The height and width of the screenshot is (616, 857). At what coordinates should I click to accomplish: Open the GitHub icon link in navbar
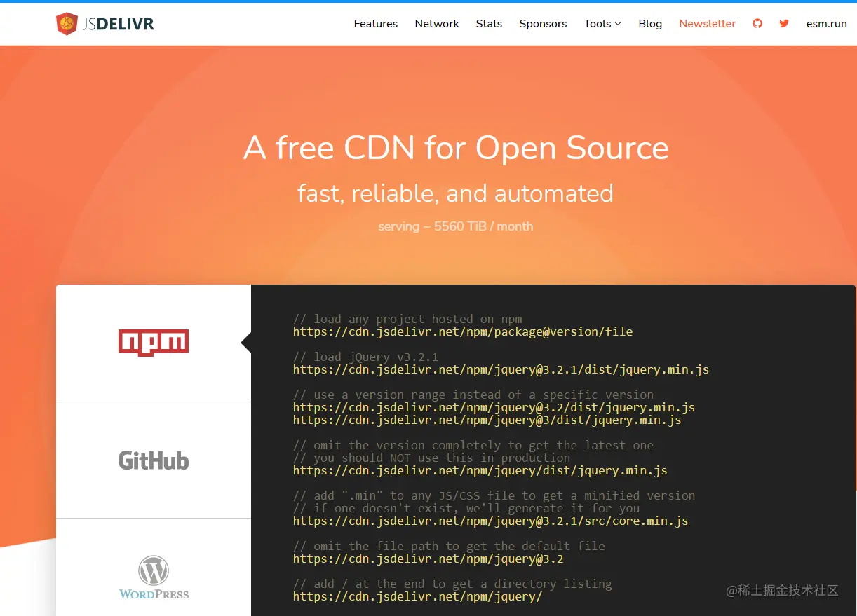(757, 24)
